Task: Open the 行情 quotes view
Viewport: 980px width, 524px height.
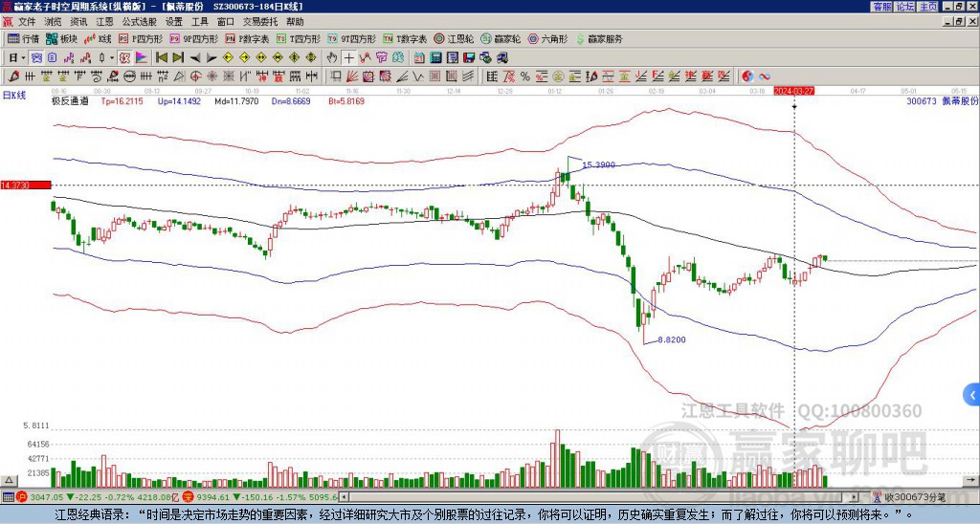Action: (23, 38)
